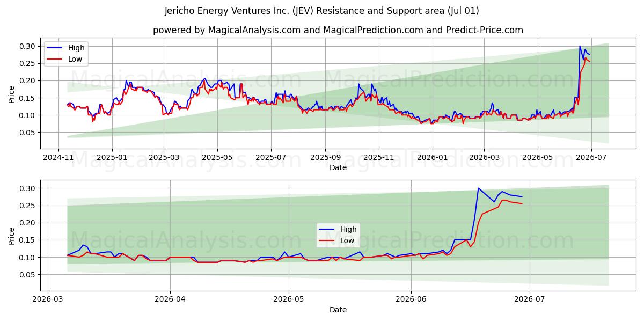This screenshot has width=644, height=322.
Task: Click the '2026-06' x-axis label in bottom chart
Action: (411, 300)
